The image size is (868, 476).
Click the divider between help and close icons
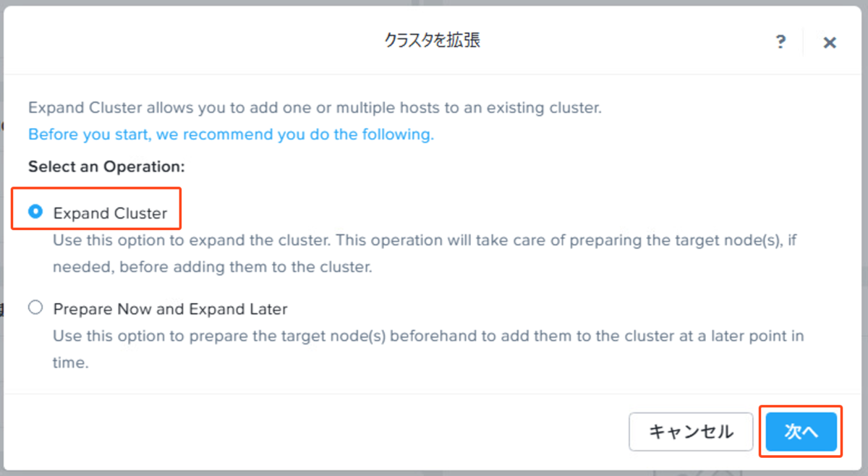pyautogui.click(x=804, y=43)
